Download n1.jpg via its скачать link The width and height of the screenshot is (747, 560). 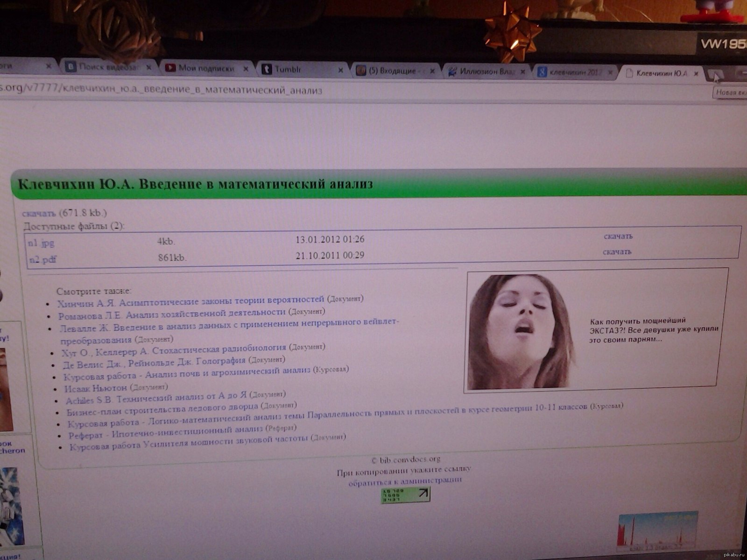(618, 236)
